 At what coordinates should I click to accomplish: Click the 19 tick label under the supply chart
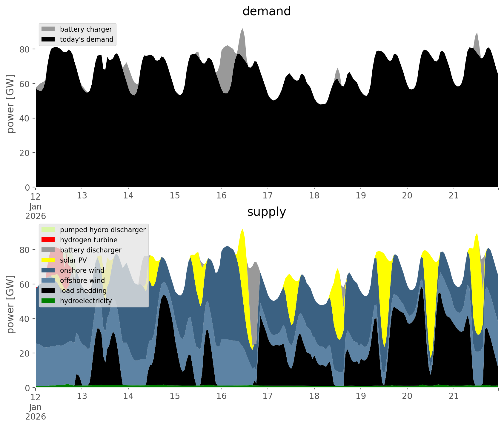361,396
